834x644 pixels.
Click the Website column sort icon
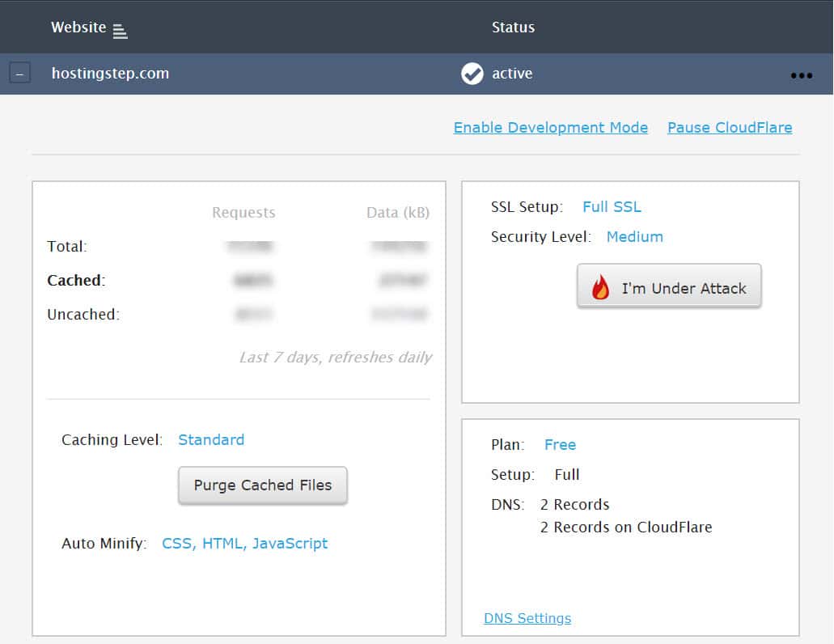(x=121, y=32)
